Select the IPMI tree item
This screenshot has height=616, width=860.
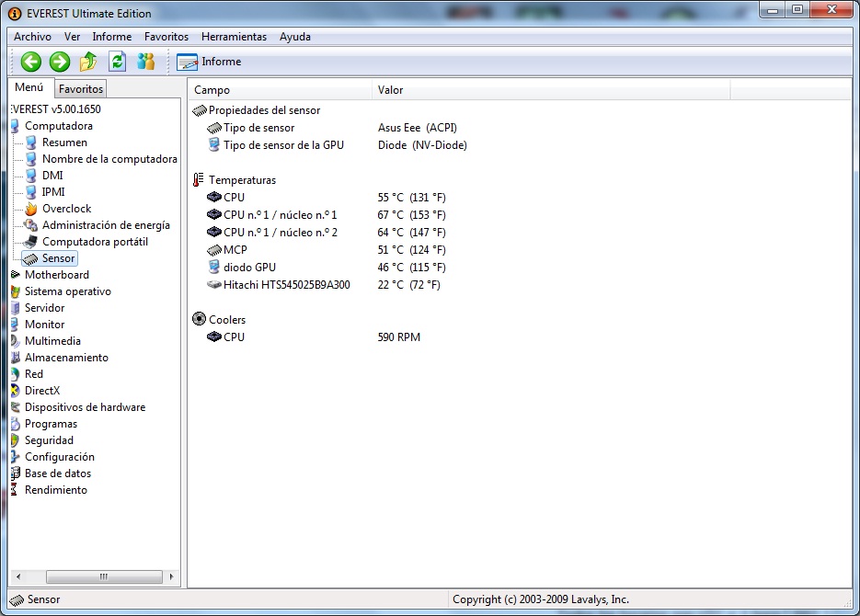[53, 192]
